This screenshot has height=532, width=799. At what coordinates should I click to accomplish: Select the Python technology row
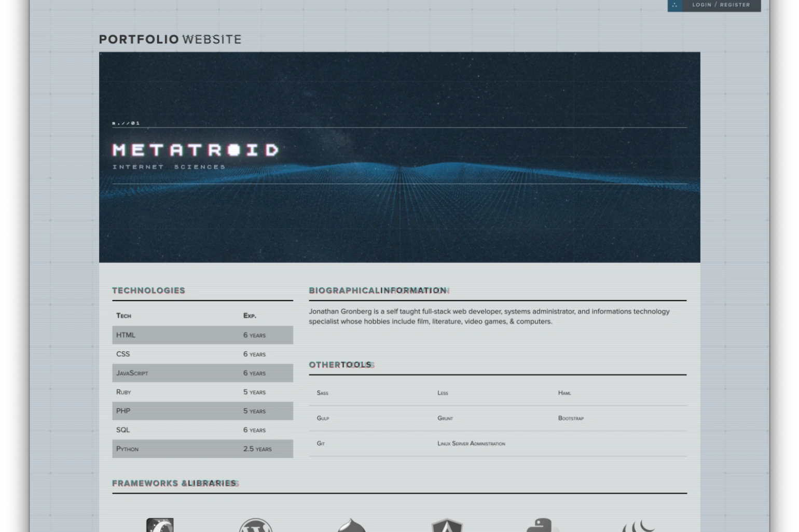[202, 449]
